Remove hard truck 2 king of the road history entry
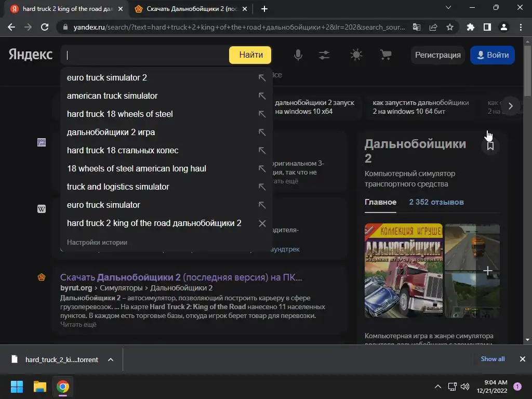Viewport: 532px width, 399px height. pyautogui.click(x=262, y=223)
